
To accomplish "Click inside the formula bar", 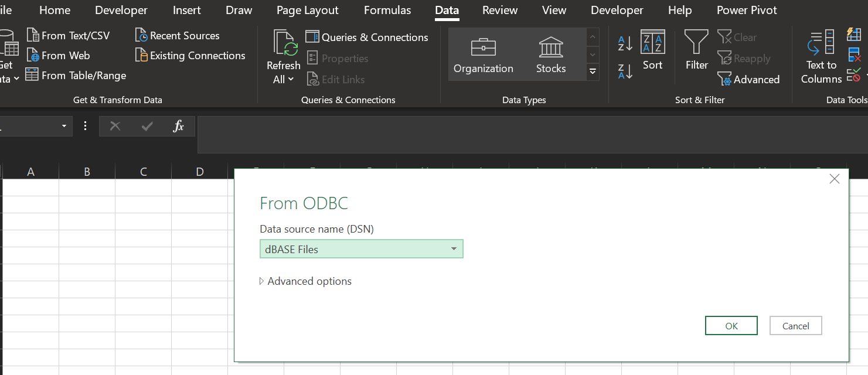I will (532, 134).
